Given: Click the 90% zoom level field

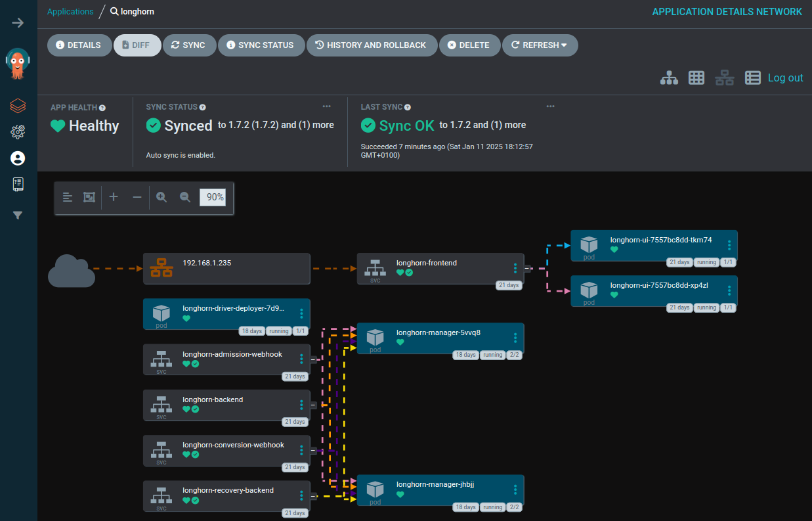Looking at the screenshot, I should [x=213, y=197].
